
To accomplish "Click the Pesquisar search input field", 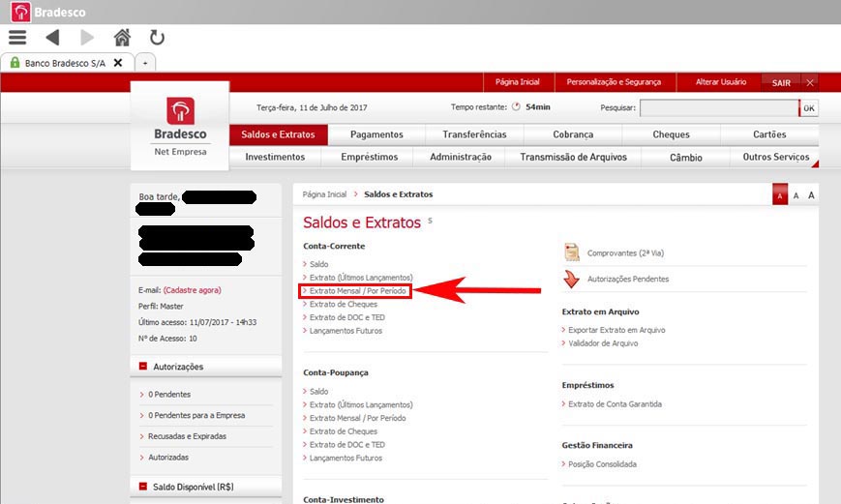I will pyautogui.click(x=718, y=108).
